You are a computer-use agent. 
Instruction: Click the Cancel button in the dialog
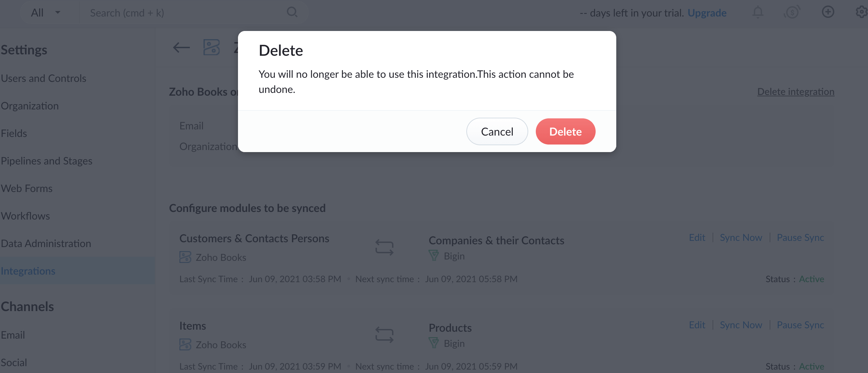coord(497,131)
